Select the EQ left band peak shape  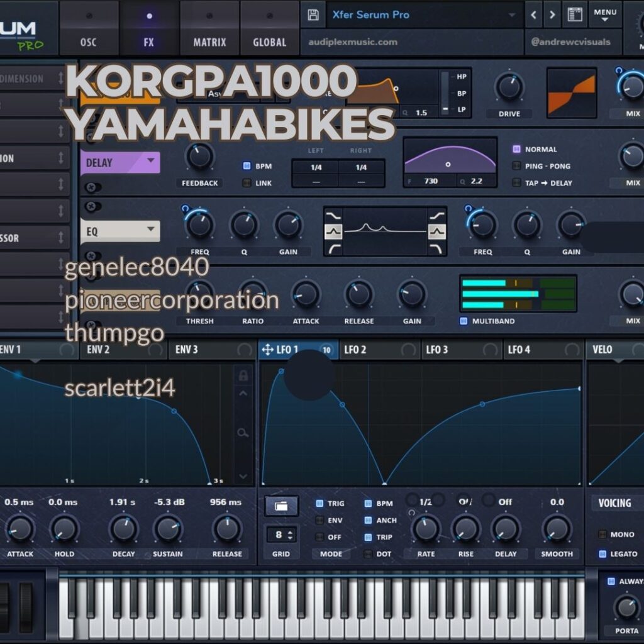[333, 232]
